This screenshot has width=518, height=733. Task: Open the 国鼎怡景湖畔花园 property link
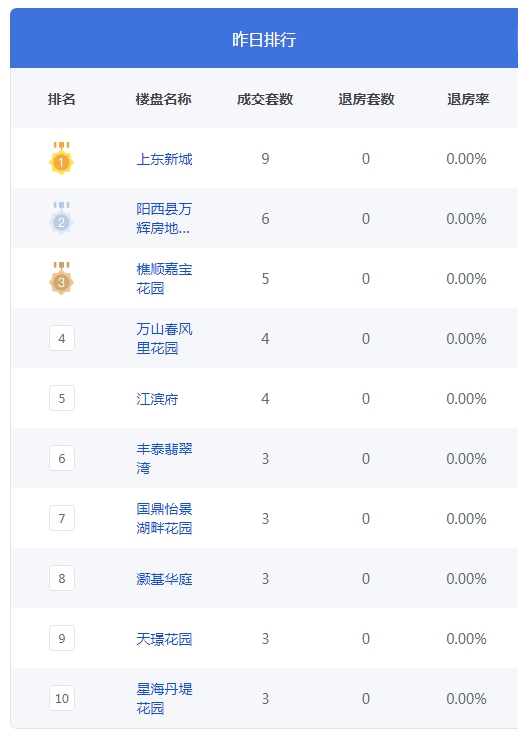coord(164,518)
